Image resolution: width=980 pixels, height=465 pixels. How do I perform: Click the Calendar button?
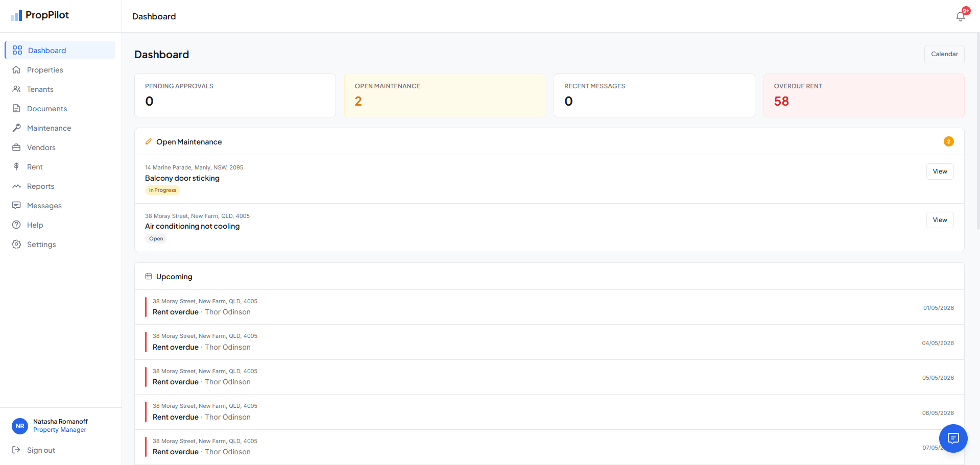944,54
